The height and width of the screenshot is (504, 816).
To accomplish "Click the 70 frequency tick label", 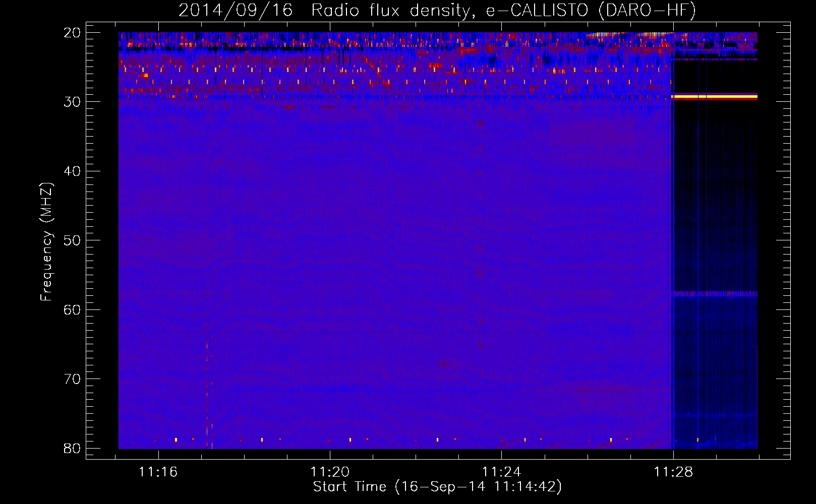I will point(72,379).
